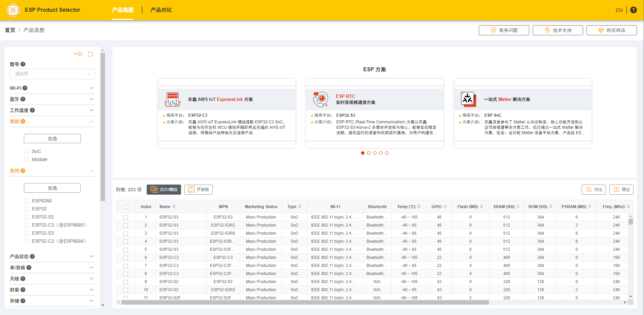The width and height of the screenshot is (644, 315).
Task: Click the help icon next to 单/双核
Action: point(29,268)
